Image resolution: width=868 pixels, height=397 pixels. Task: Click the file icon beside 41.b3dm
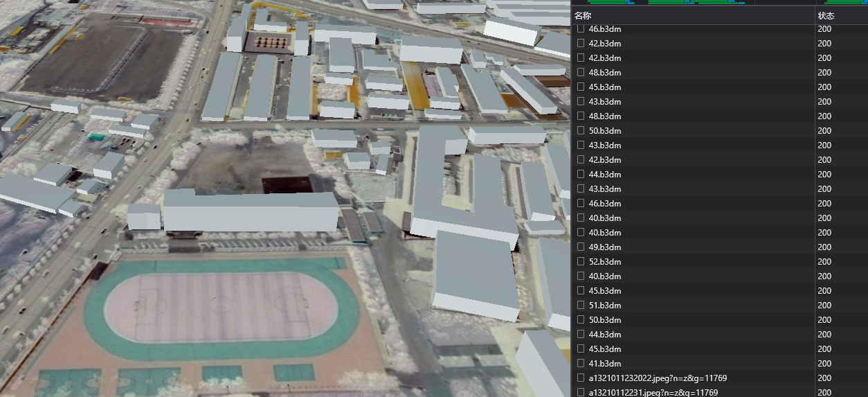point(581,364)
